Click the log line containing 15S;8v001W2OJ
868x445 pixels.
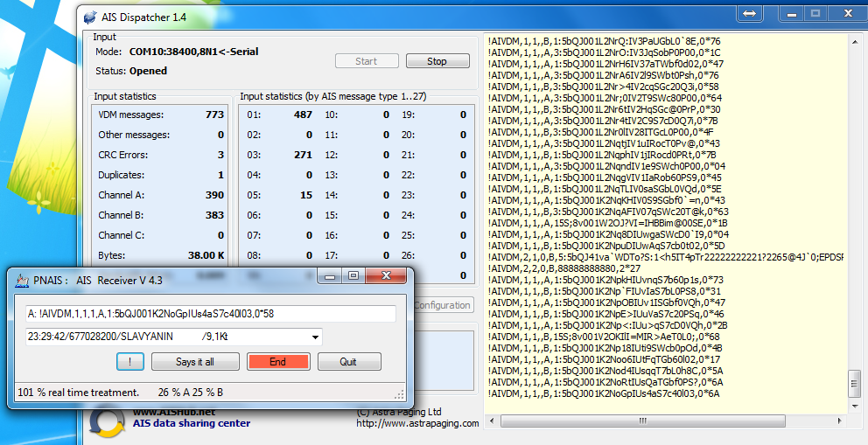[x=608, y=223]
